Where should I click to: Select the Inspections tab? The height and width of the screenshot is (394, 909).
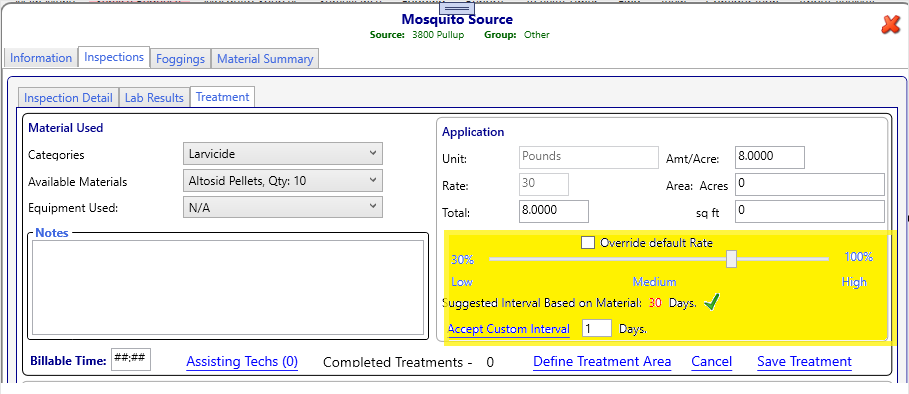point(114,57)
